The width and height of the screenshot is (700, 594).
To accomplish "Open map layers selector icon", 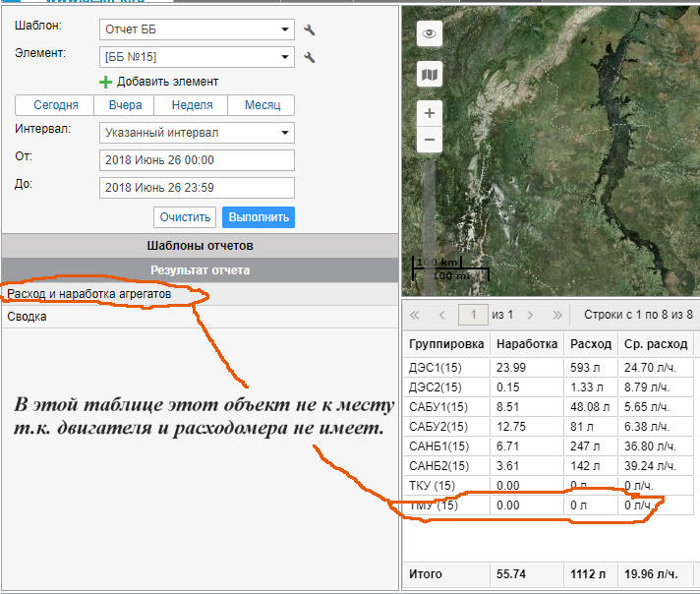I will [430, 75].
